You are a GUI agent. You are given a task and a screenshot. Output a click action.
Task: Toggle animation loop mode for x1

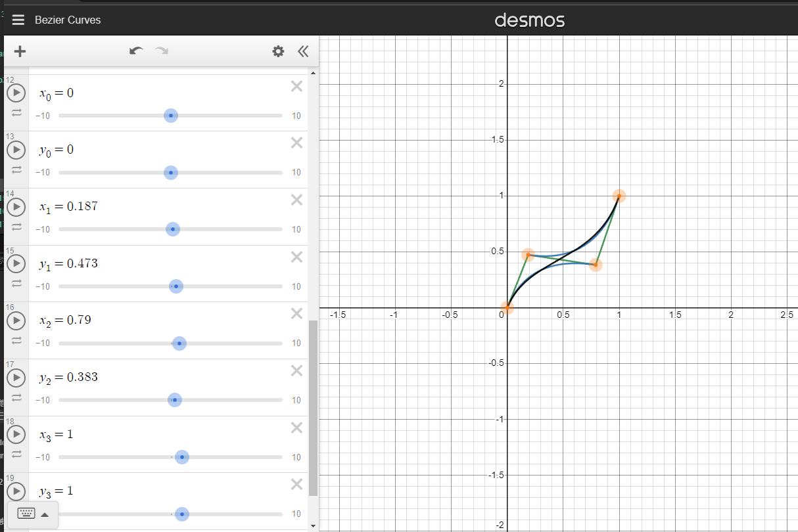tap(16, 227)
